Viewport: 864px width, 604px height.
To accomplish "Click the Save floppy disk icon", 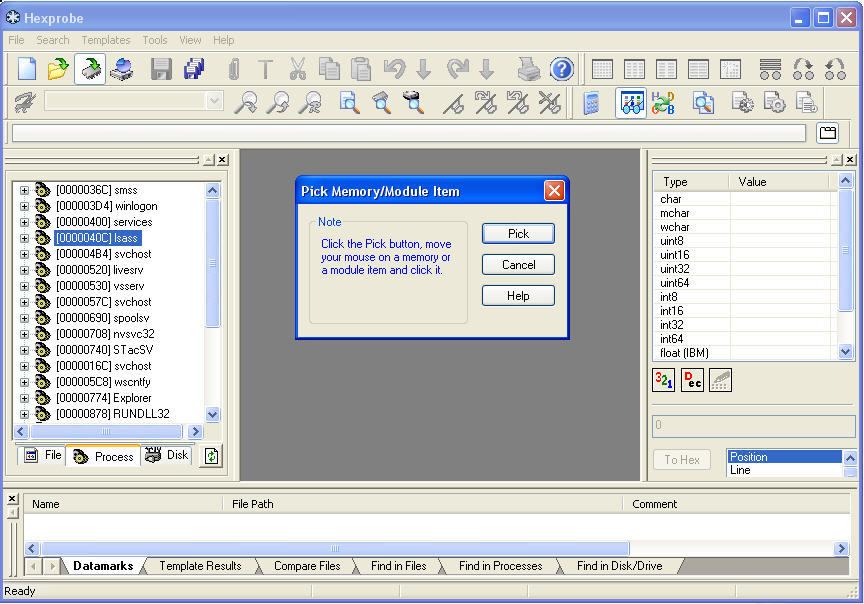I will [x=161, y=69].
